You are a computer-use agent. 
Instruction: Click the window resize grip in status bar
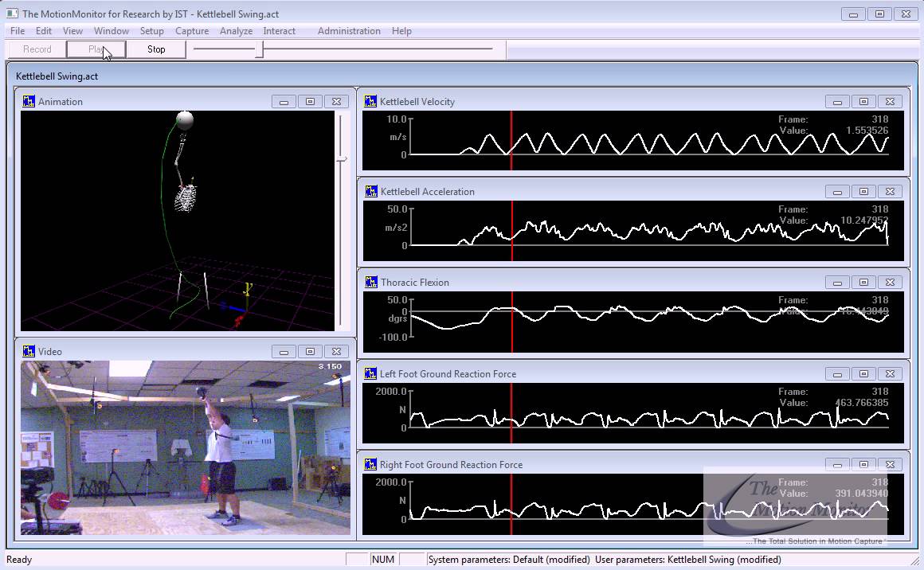tap(914, 560)
